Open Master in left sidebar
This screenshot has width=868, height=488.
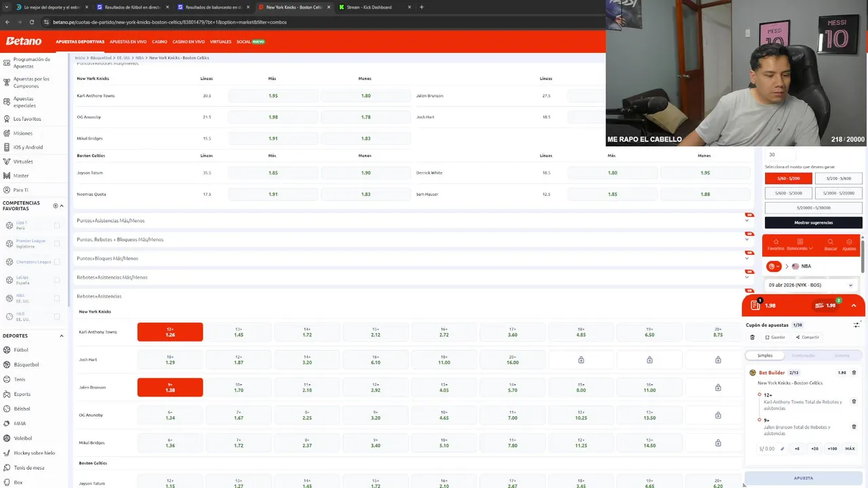pyautogui.click(x=21, y=176)
